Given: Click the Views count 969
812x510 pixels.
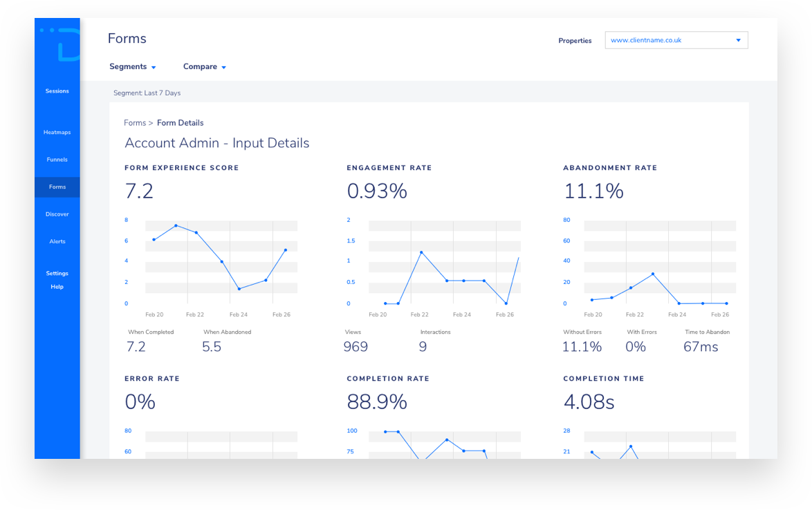Looking at the screenshot, I should 356,346.
